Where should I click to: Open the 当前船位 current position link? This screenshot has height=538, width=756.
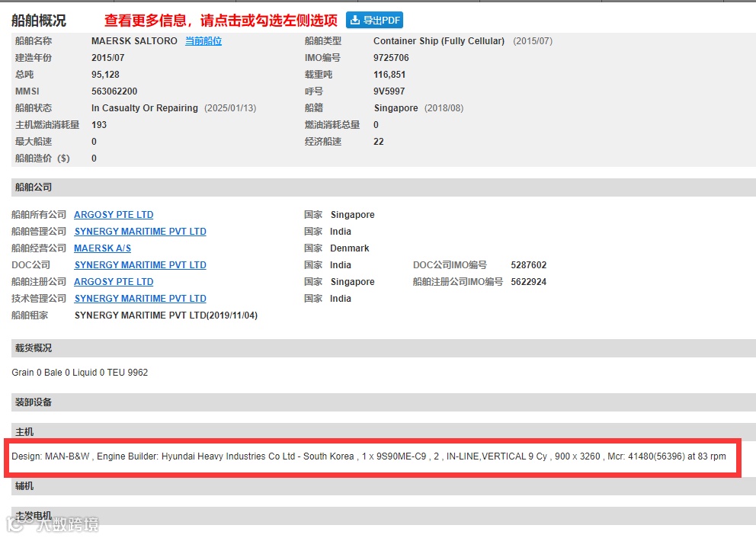pos(203,41)
